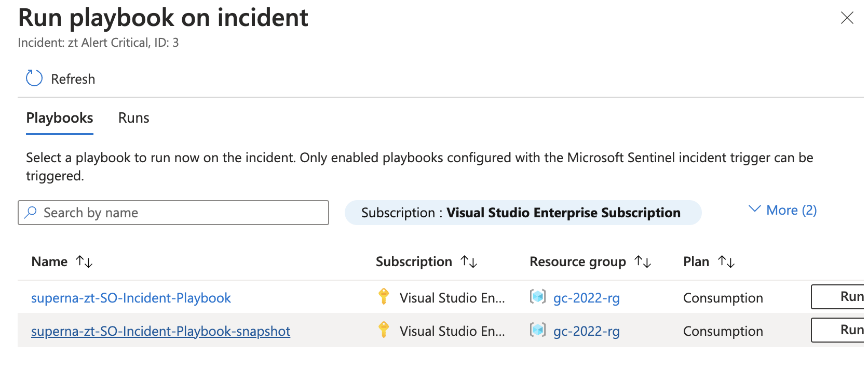Click the Search by name field
Image resolution: width=868 pixels, height=367 pixels.
pyautogui.click(x=182, y=213)
